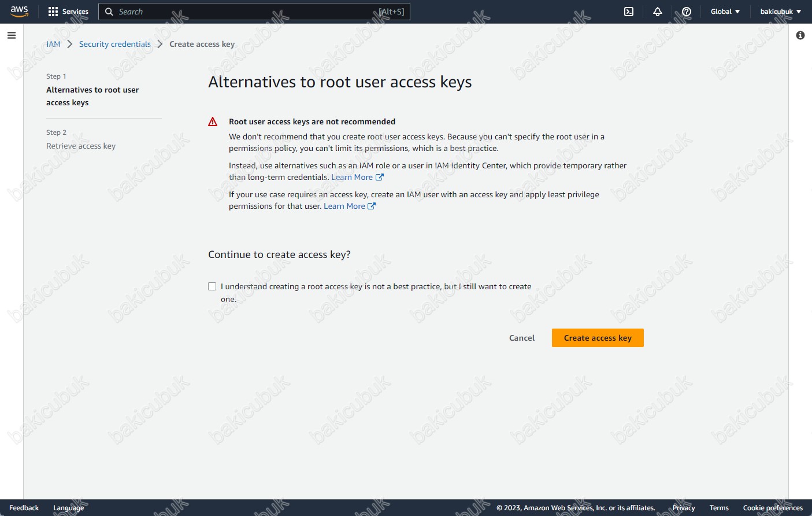Open Cookie preferences in the footer
The width and height of the screenshot is (812, 516).
point(773,508)
